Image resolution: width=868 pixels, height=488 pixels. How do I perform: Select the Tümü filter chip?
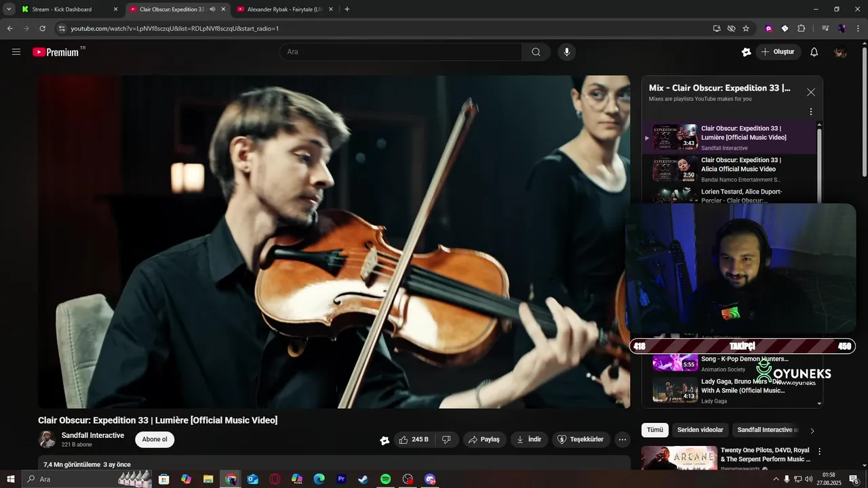(x=655, y=430)
